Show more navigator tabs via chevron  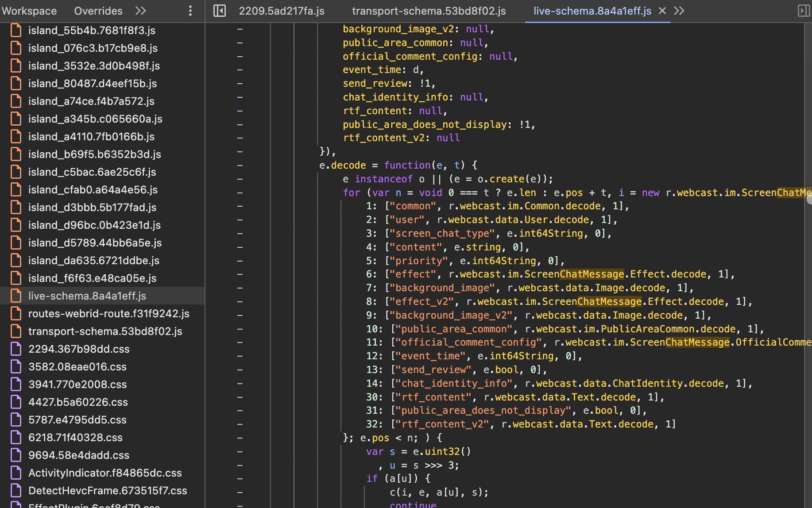coord(140,11)
